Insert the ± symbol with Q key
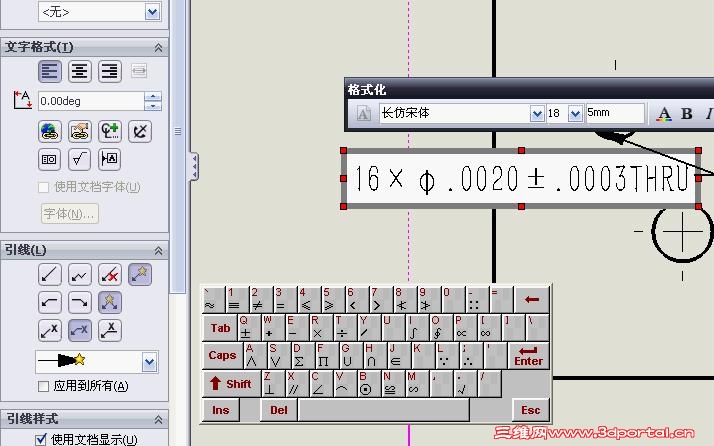 249,327
